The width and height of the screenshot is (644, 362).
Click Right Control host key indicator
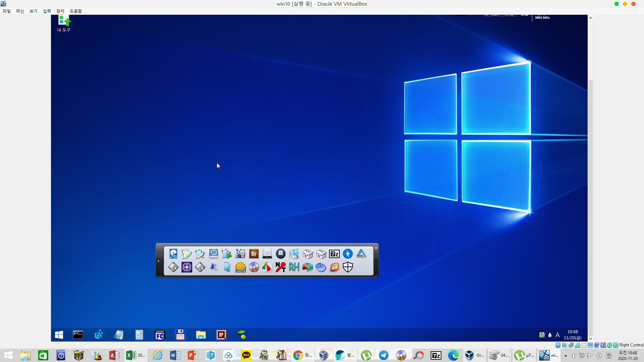[631, 345]
